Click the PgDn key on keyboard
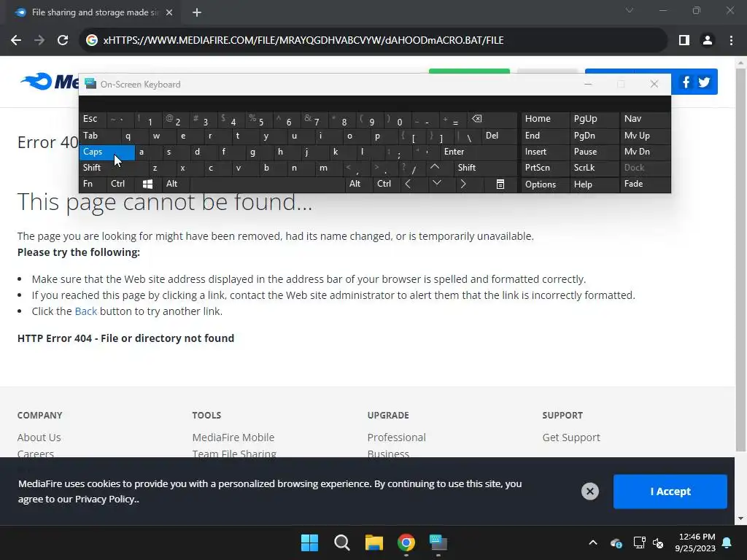 [x=595, y=136]
